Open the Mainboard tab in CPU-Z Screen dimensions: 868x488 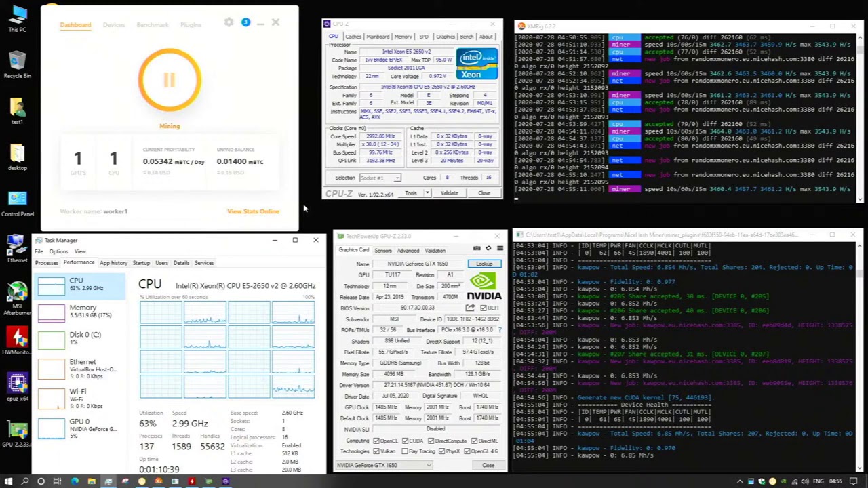[378, 37]
